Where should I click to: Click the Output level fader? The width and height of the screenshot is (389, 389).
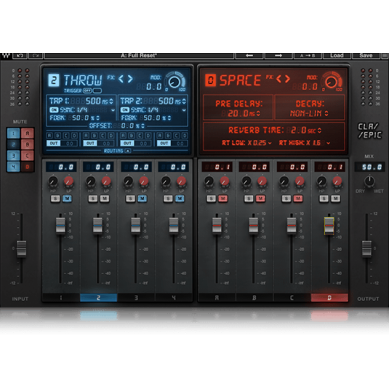click(x=367, y=248)
